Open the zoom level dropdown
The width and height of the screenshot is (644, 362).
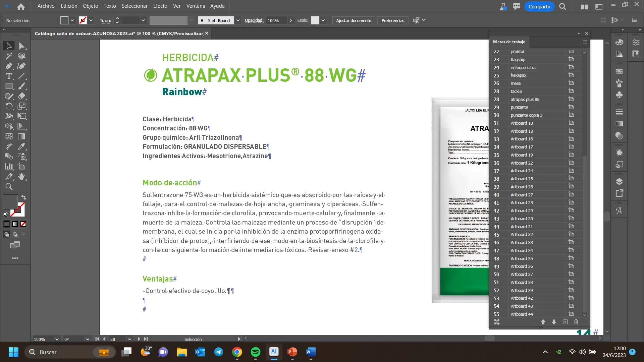(57, 339)
